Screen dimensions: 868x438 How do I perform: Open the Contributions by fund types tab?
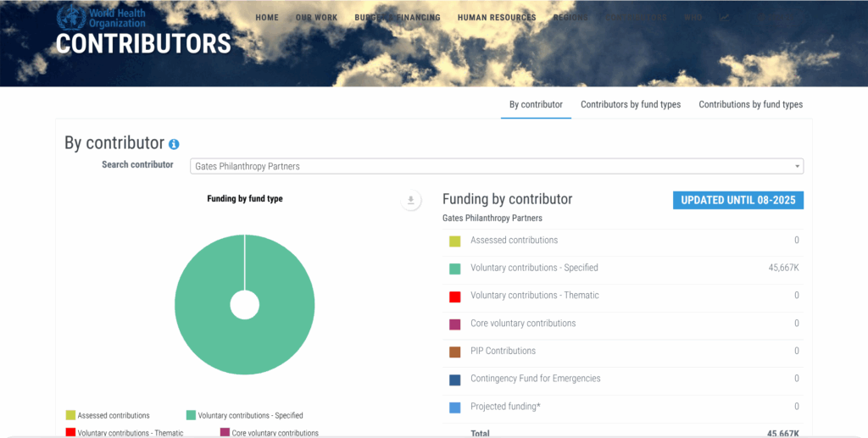tap(750, 105)
